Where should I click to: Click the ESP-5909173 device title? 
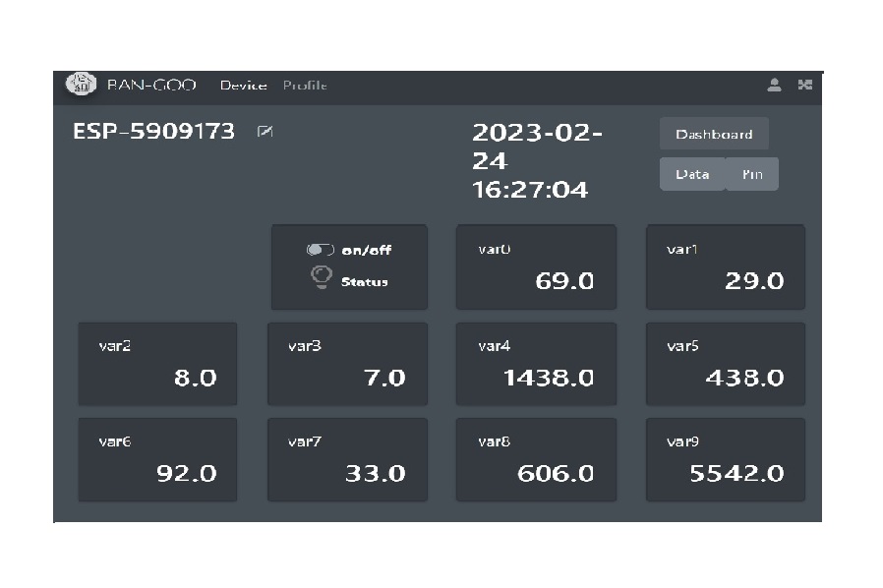point(154,132)
